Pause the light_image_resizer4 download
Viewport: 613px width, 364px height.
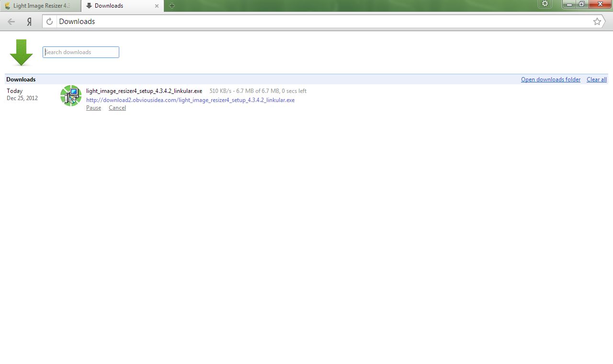tap(93, 108)
